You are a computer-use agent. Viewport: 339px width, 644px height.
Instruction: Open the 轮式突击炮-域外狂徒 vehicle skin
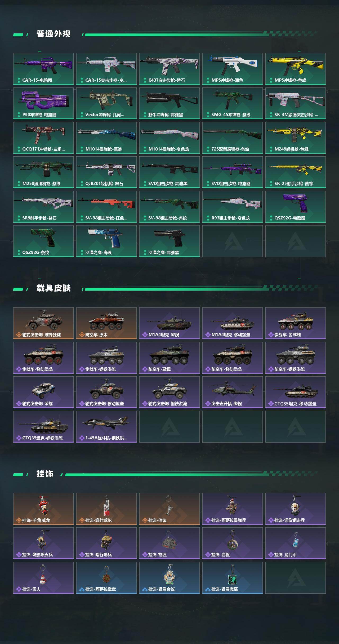pyautogui.click(x=43, y=323)
